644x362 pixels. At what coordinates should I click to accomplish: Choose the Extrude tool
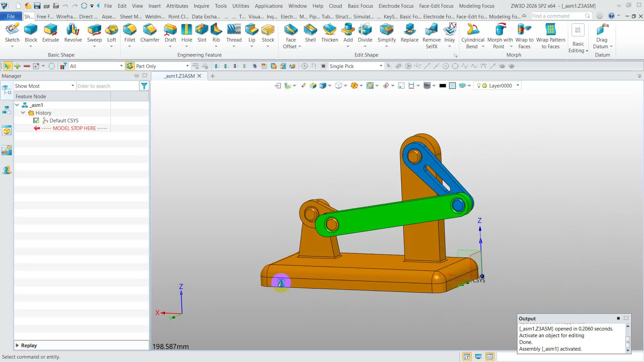[x=51, y=34]
